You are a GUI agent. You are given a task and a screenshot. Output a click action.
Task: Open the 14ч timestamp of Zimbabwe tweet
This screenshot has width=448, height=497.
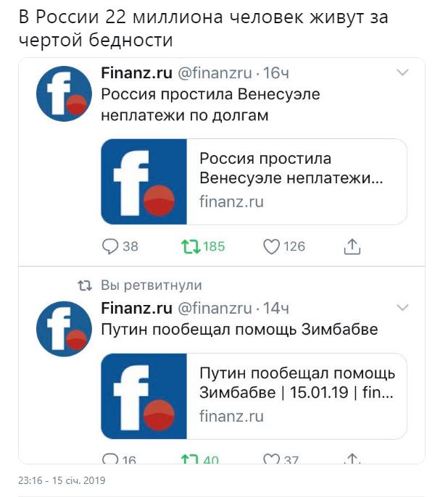(x=276, y=309)
